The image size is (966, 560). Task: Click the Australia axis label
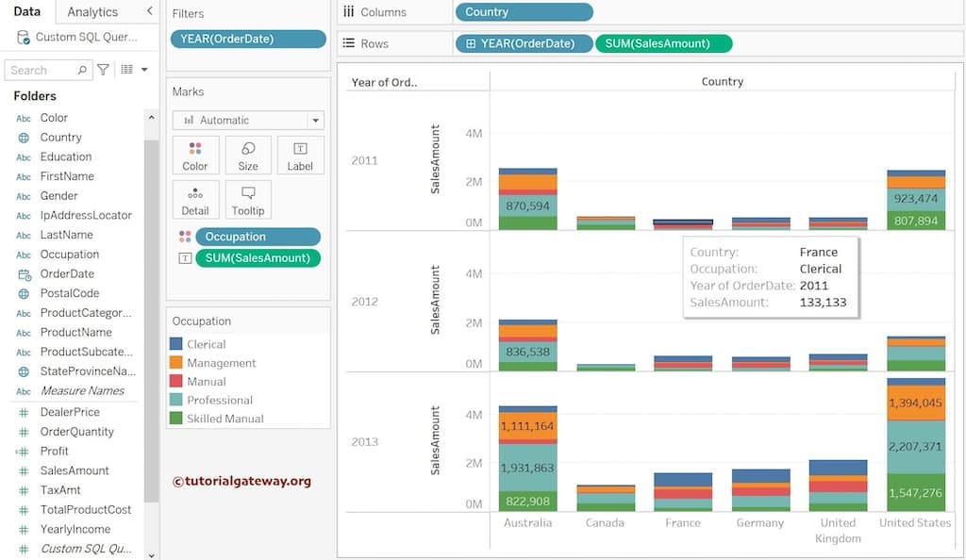(x=528, y=523)
